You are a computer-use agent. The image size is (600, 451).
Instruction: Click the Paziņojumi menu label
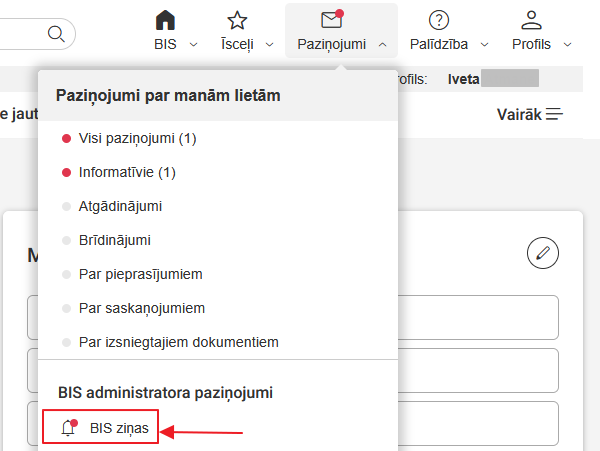tap(332, 44)
